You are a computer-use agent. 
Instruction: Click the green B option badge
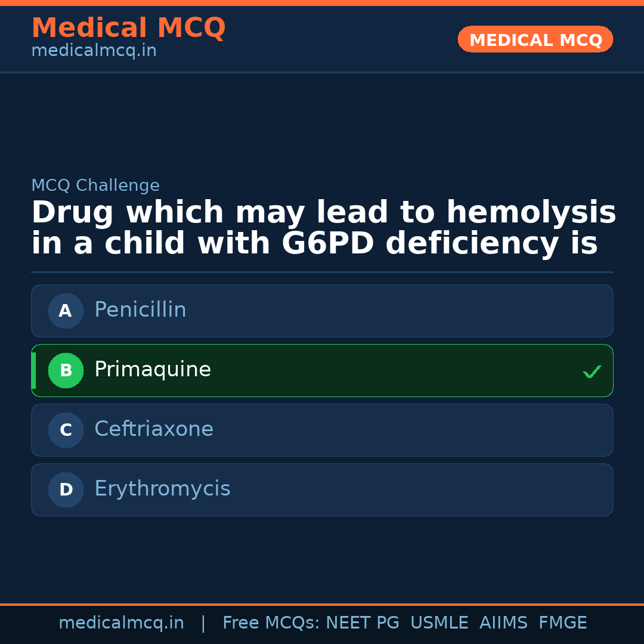click(x=66, y=370)
